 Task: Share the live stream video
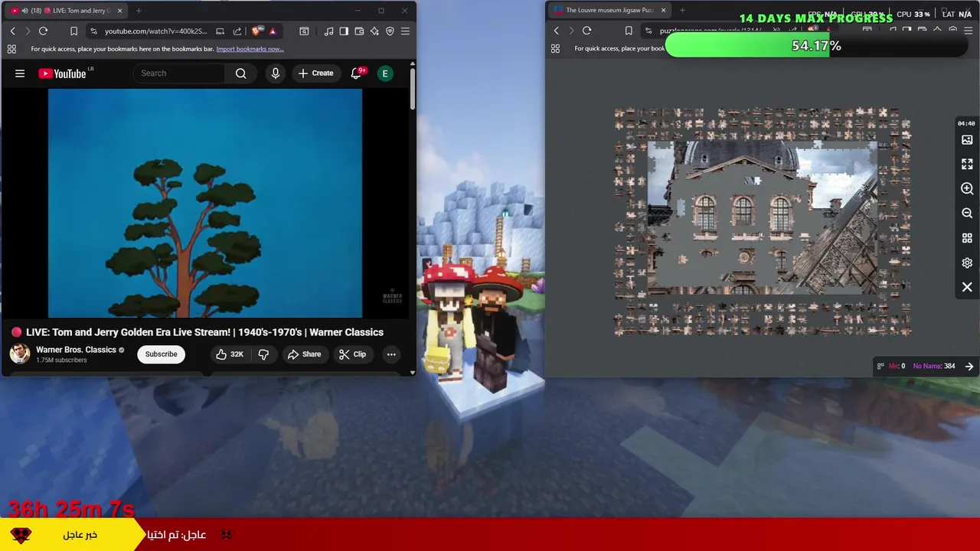point(304,354)
